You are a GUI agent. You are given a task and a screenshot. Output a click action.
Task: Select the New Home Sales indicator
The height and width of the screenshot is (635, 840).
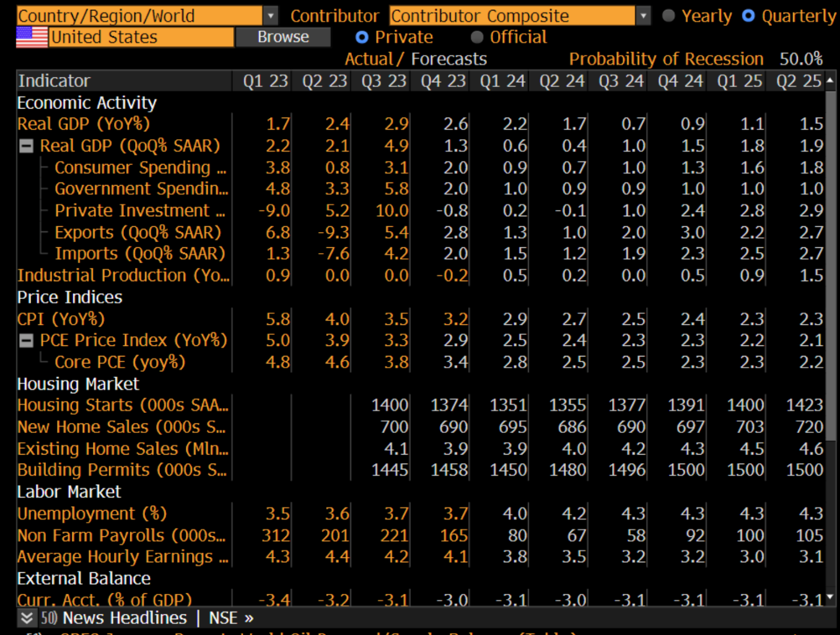click(x=122, y=426)
